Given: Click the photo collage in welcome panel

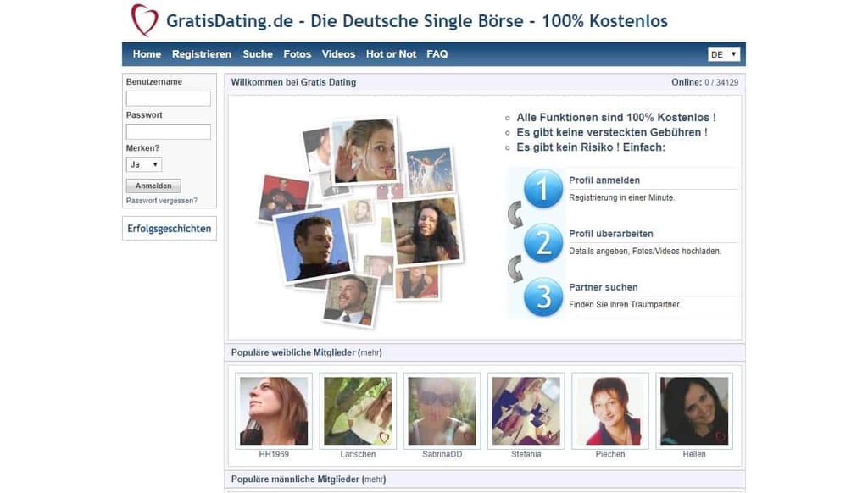Looking at the screenshot, I should click(x=361, y=221).
